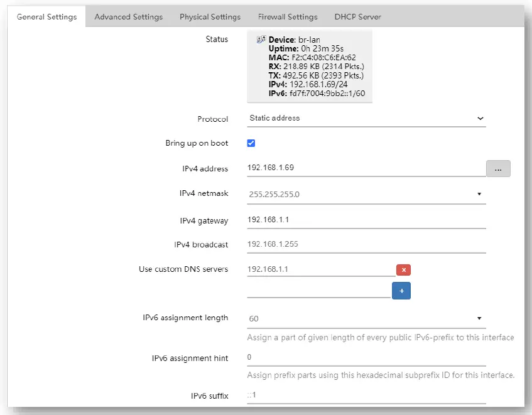Click the IPv6 suffix input field
Image resolution: width=532 pixels, height=415 pixels.
click(366, 396)
